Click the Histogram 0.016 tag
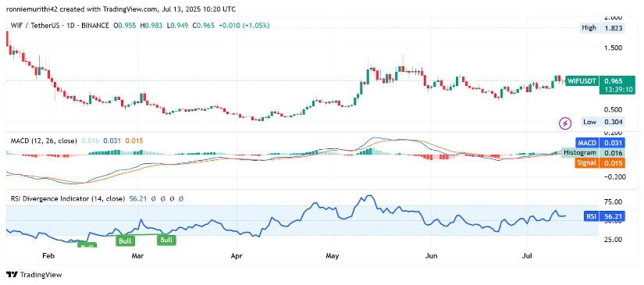 593,153
